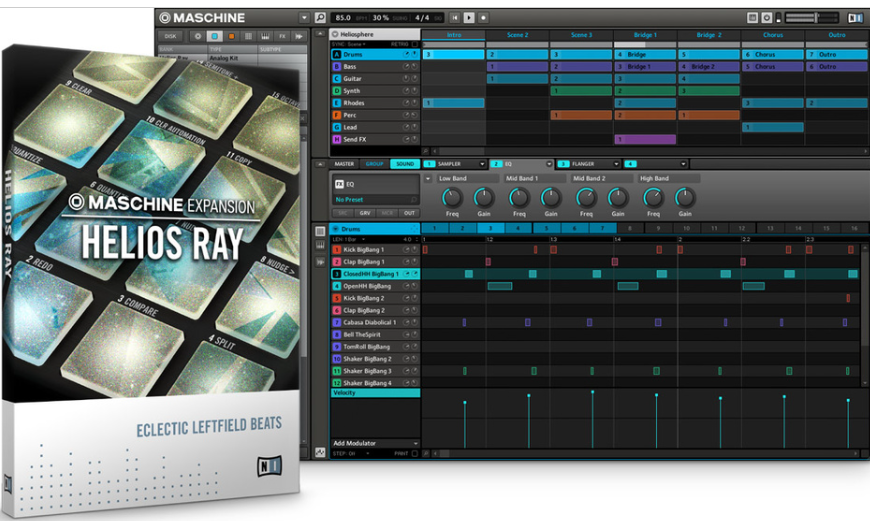The width and height of the screenshot is (870, 521).
Task: Switch to the GROUP tab
Action: pos(375,164)
